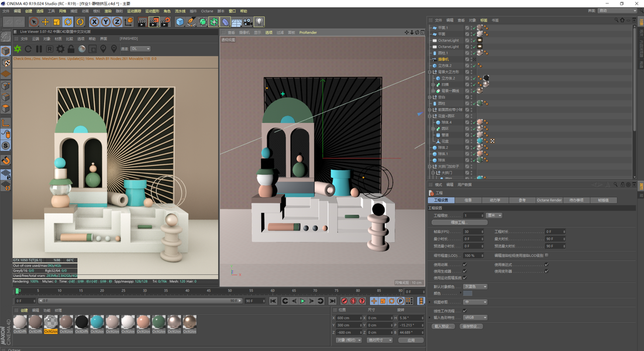Toggle the 使用运动剪辑系统 checkbox
The image size is (644, 351).
coord(465,278)
